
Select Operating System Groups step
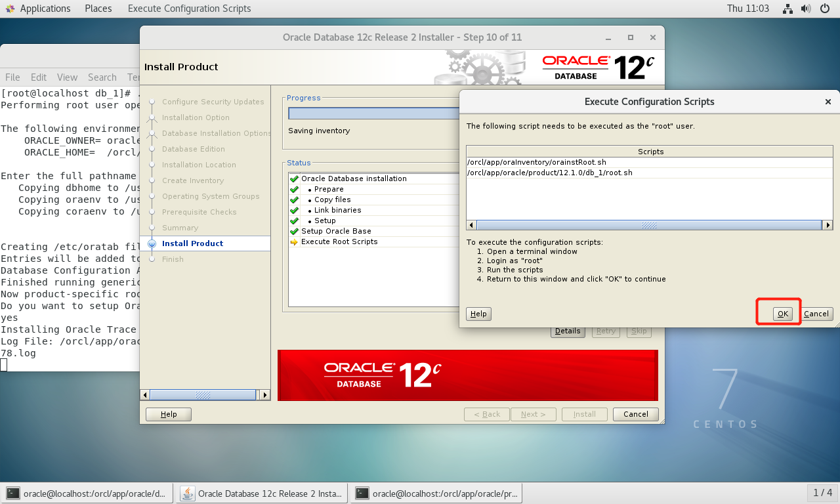[x=211, y=196]
